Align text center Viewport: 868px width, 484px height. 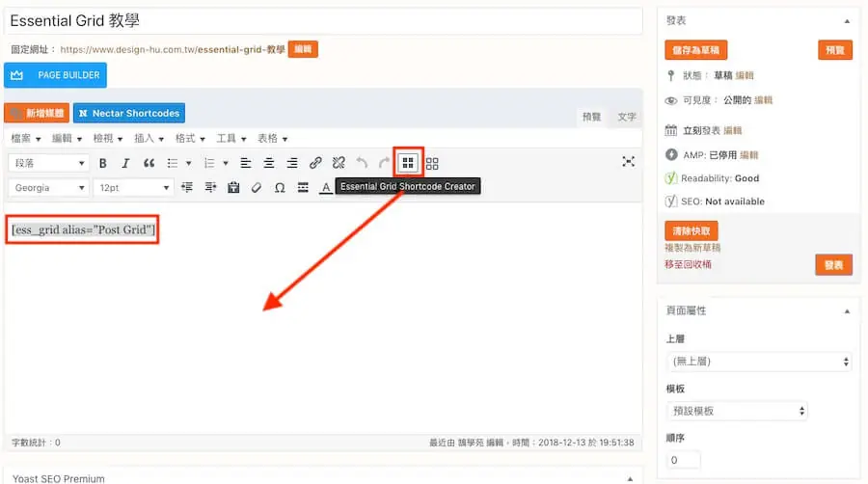(x=268, y=163)
